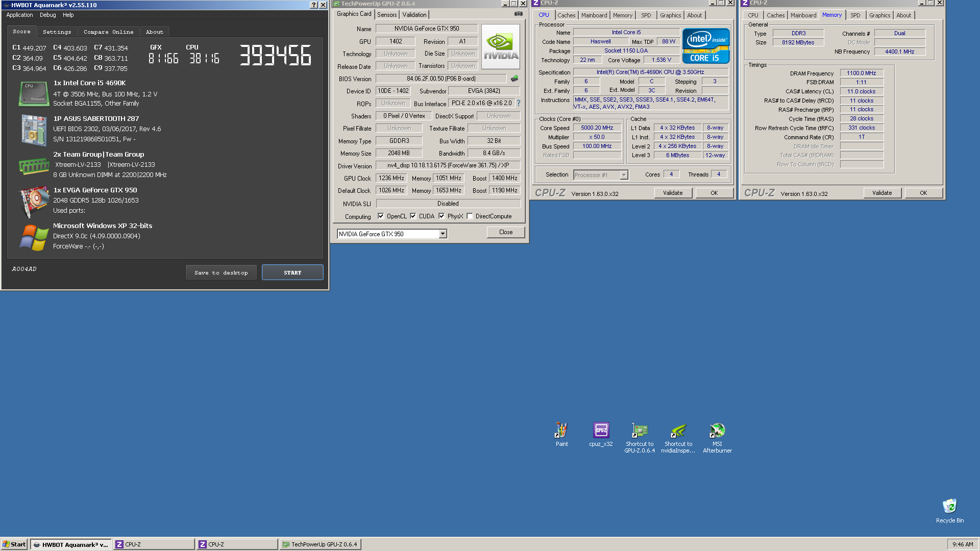Click Validate in the Memory CPU-Z window

click(882, 193)
